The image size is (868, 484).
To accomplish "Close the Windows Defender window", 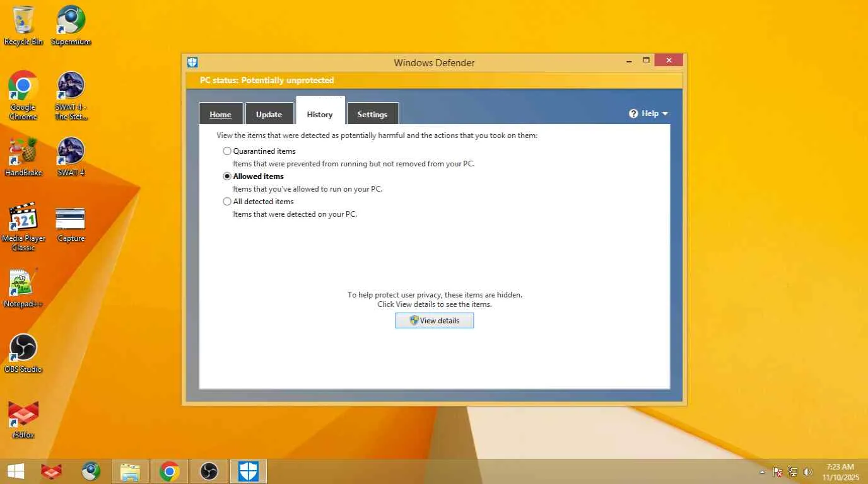I will tap(669, 60).
